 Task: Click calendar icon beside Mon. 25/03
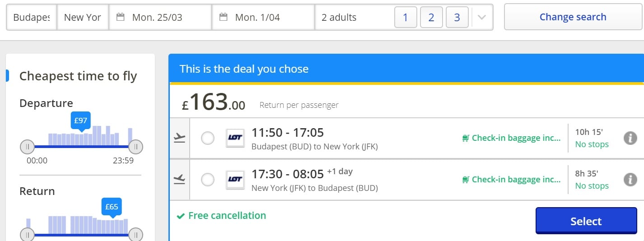tap(120, 17)
